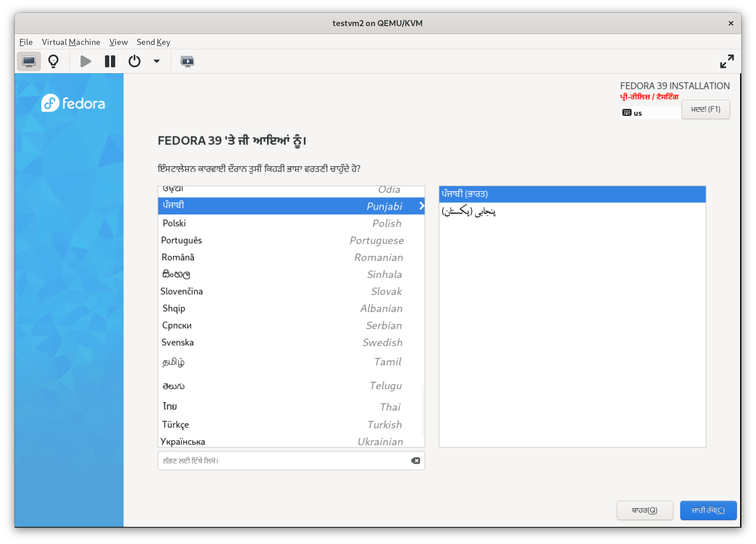Click the blue continue button labeled (C)

pos(708,510)
